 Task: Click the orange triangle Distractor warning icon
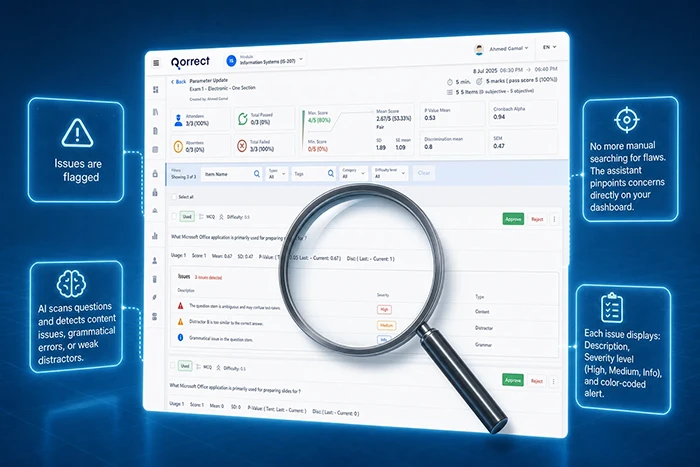tap(180, 321)
